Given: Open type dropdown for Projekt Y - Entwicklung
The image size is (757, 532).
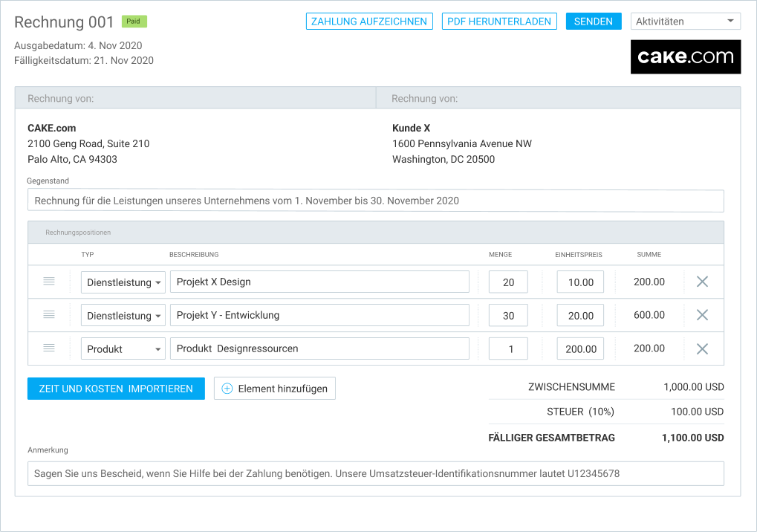Looking at the screenshot, I should point(123,316).
